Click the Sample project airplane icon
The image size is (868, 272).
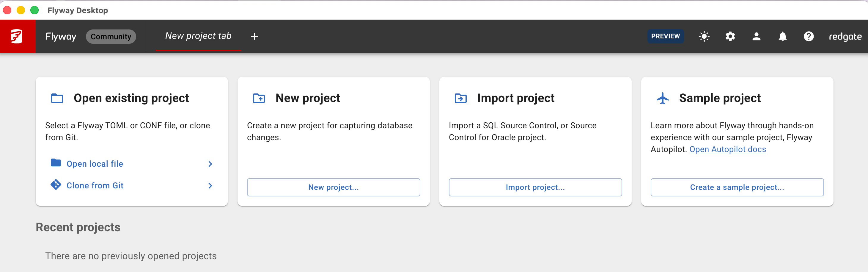click(663, 98)
